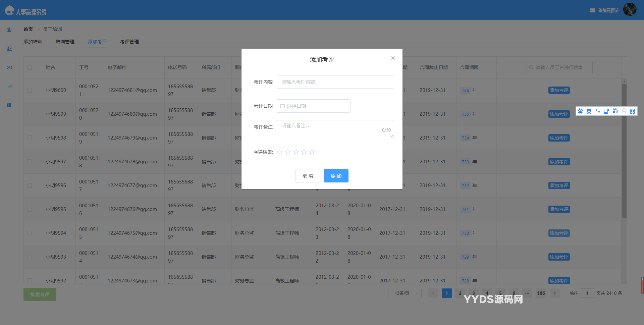644x325 pixels.
Task: Toggle the select-all checkbox in table header
Action: (x=30, y=67)
